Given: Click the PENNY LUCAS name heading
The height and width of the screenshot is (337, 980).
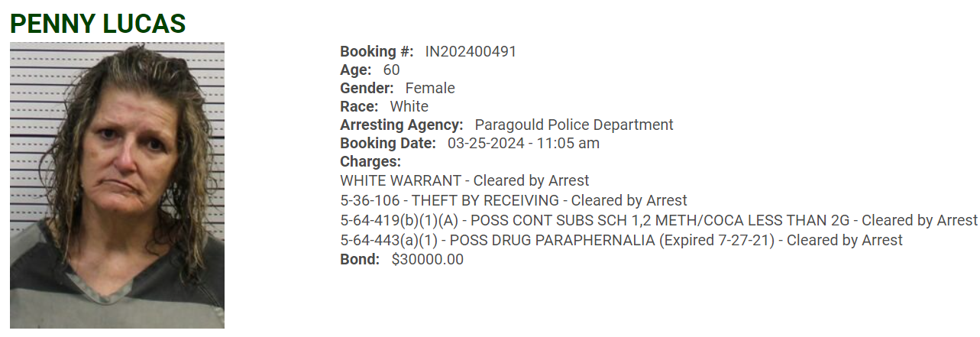Looking at the screenshot, I should [98, 24].
